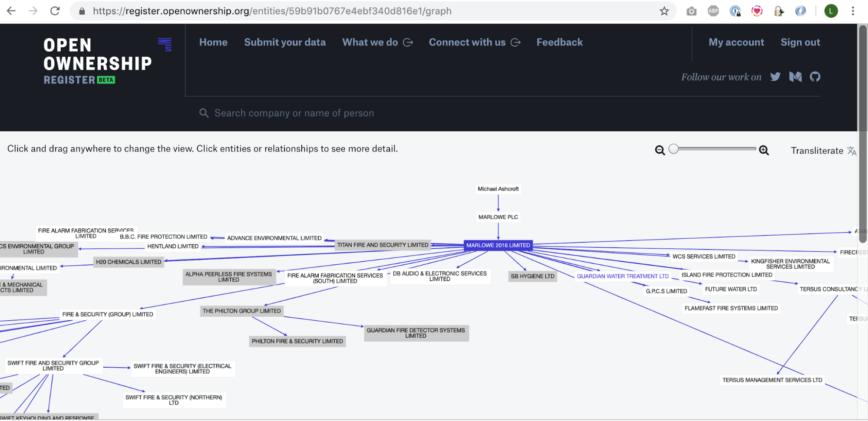Select the B.B.C. FIRE PROTECTION LIMITED node
The height and width of the screenshot is (421, 868).
pos(163,237)
